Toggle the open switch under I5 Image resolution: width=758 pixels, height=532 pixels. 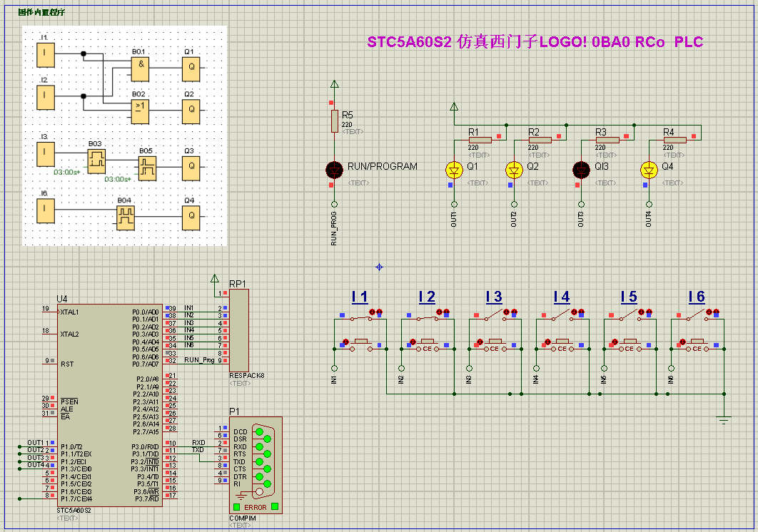[x=630, y=315]
